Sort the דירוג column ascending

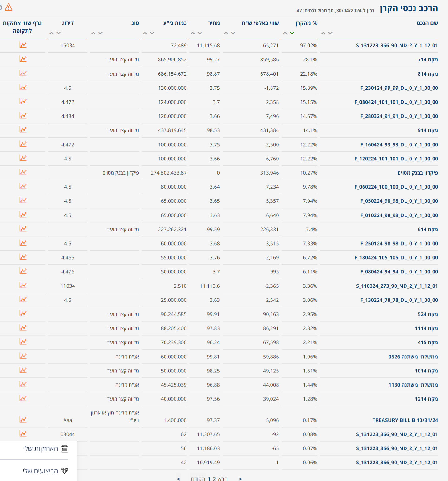click(51, 33)
